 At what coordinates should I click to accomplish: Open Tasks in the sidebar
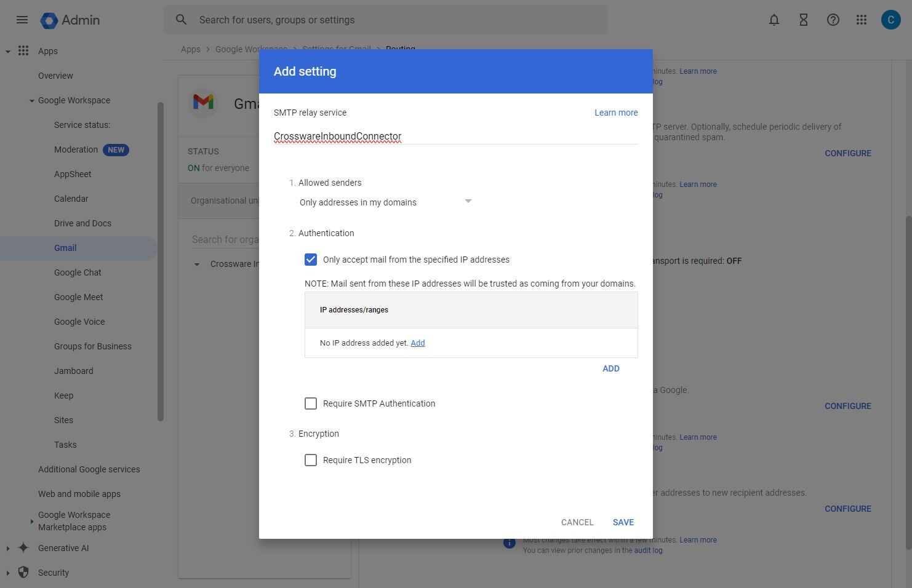click(65, 445)
